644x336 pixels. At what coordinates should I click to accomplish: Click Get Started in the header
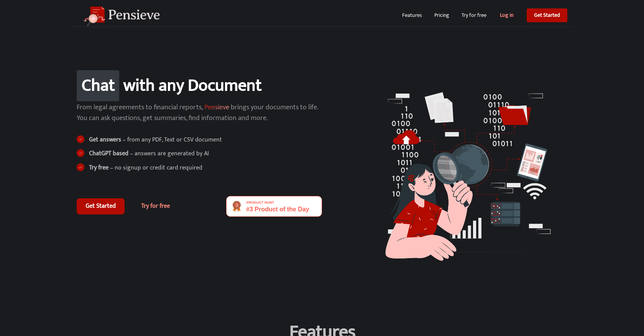547,15
